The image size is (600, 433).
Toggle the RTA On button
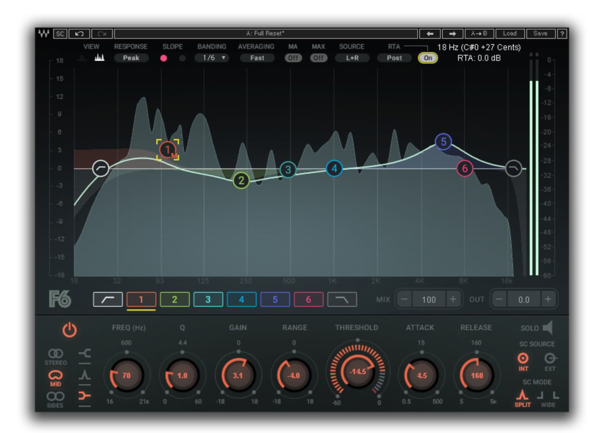428,58
